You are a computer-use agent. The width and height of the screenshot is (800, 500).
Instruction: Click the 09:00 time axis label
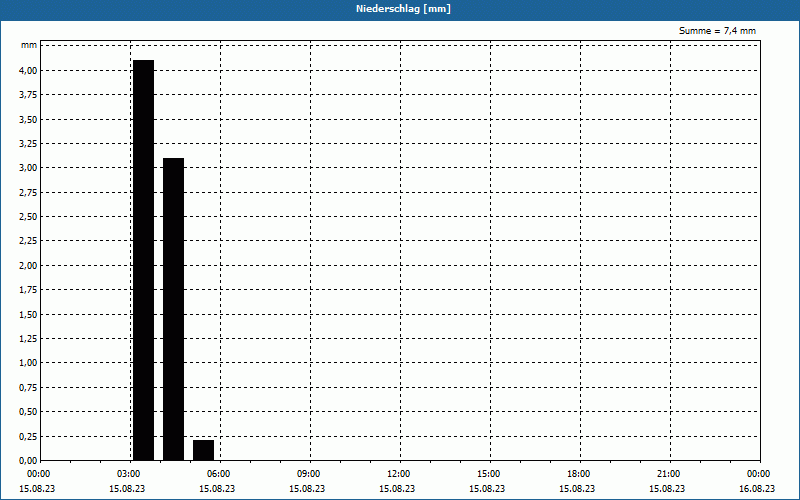(309, 474)
